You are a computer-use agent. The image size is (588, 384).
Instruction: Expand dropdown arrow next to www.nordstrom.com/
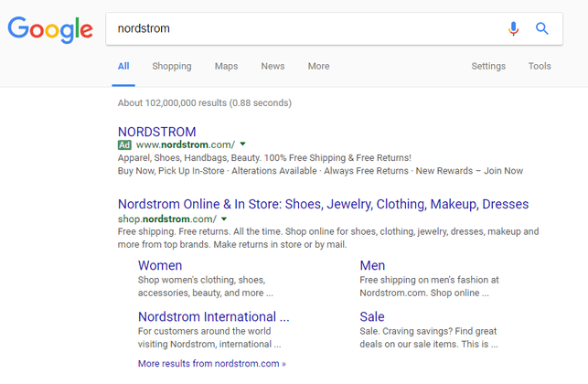click(x=242, y=144)
